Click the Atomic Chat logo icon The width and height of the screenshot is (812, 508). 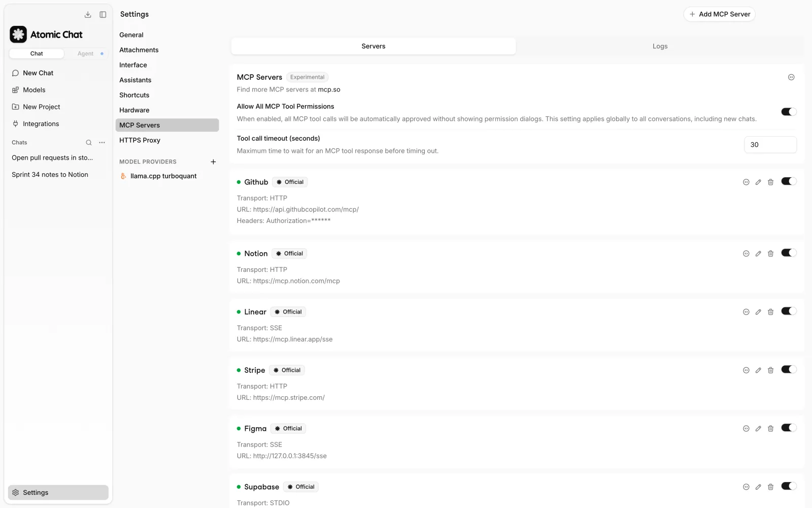pyautogui.click(x=18, y=35)
